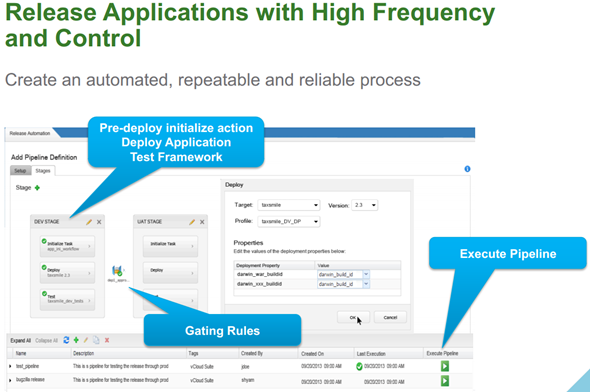Screen dimensions: 590x392
Task: Open UAT stage Deploy task
Action: coord(170,273)
